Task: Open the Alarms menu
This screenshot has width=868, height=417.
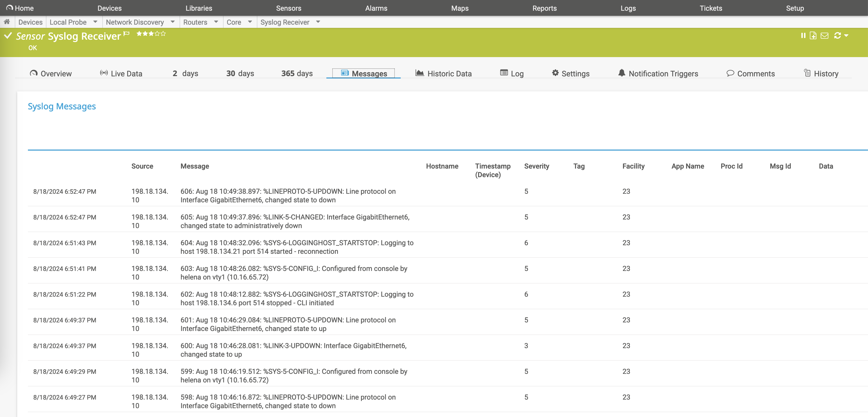Action: point(376,8)
